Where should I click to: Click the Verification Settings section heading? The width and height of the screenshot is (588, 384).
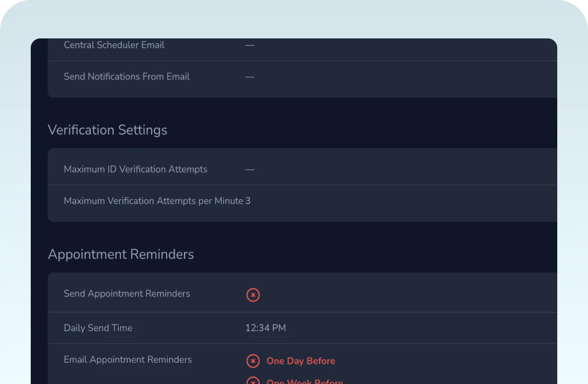[x=108, y=130]
